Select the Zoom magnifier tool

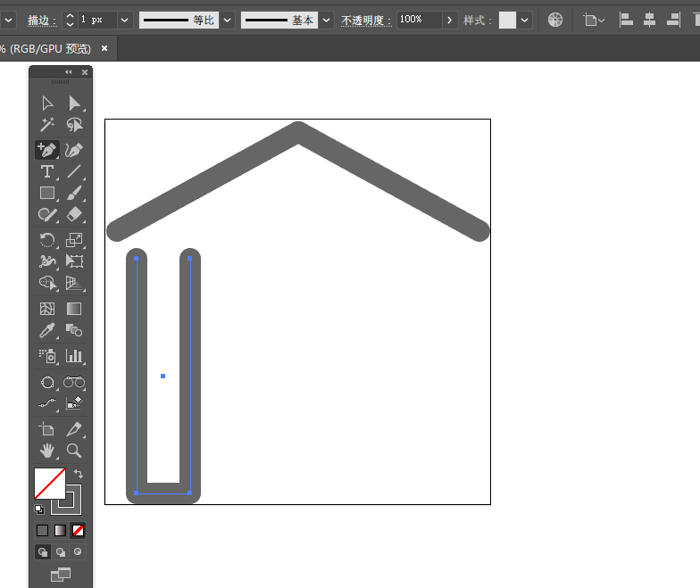75,451
